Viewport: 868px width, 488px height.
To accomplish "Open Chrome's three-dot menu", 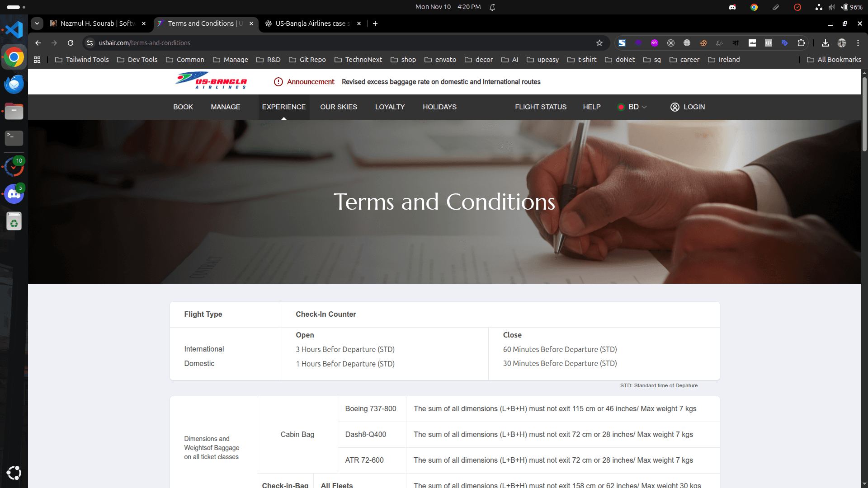I will click(x=858, y=43).
